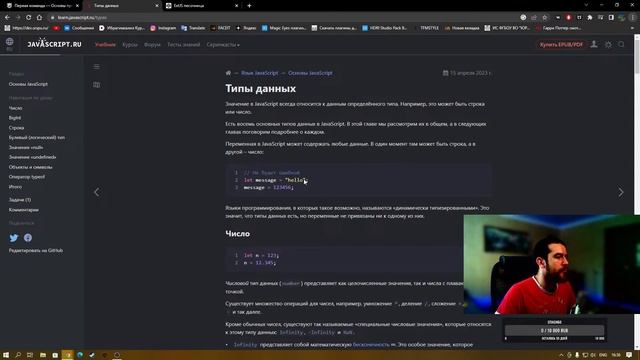Open the browser home page
Viewport: 640px width, 360px height.
click(x=39, y=18)
